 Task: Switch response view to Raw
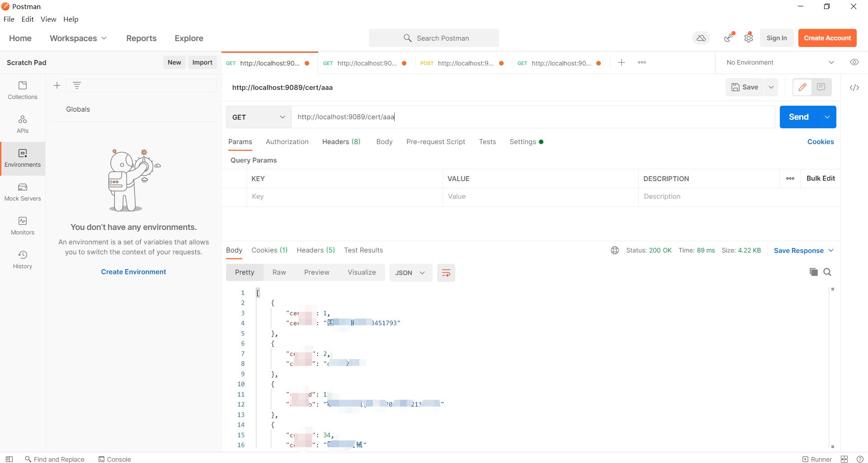[x=279, y=272]
